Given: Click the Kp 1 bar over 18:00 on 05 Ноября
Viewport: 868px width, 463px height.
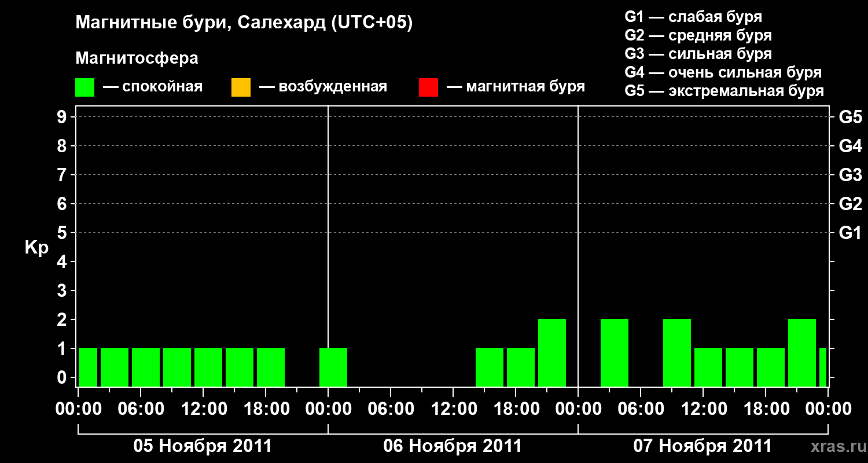Looking at the screenshot, I should (x=271, y=367).
